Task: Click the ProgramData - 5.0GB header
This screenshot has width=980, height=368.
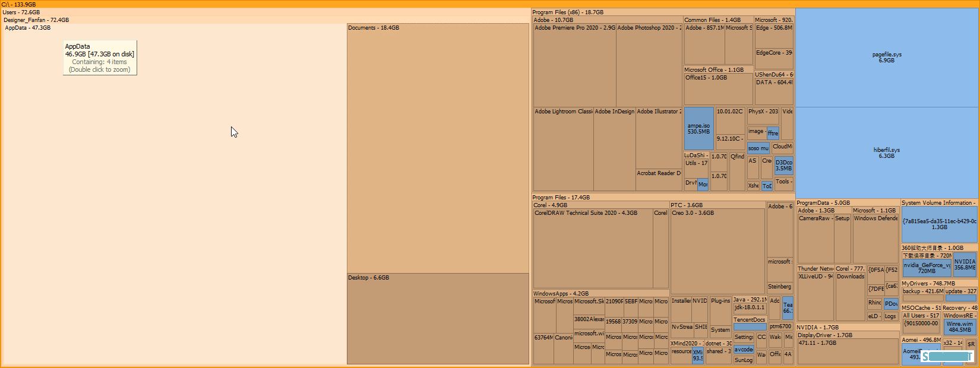Action: [848, 202]
